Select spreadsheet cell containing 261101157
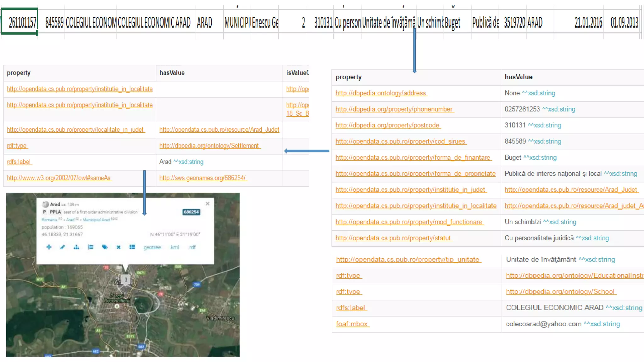This screenshot has width=644, height=362. (x=20, y=22)
